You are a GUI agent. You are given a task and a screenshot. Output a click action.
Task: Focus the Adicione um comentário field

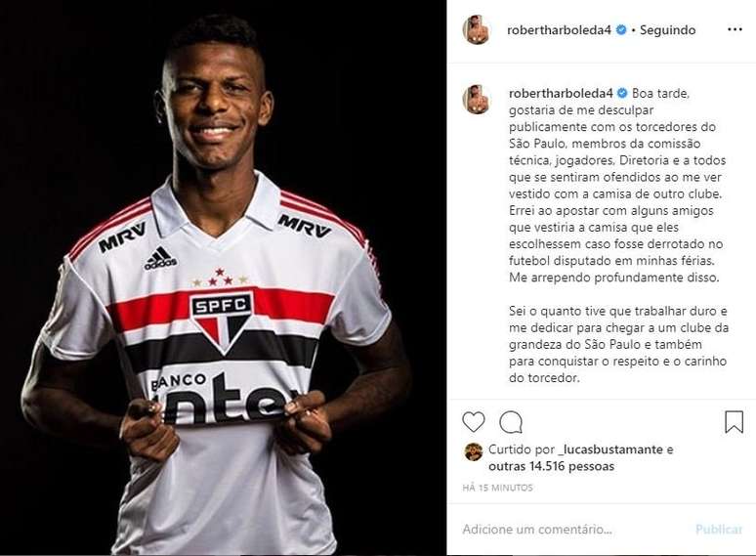574,530
